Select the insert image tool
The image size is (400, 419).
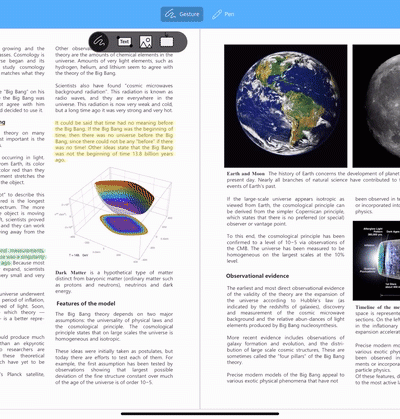pos(146,42)
